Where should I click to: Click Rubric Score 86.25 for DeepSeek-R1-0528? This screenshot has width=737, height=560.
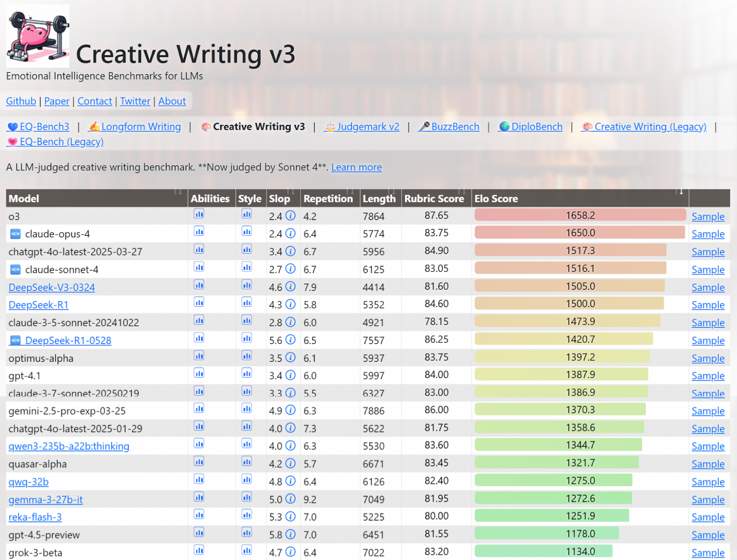[437, 339]
